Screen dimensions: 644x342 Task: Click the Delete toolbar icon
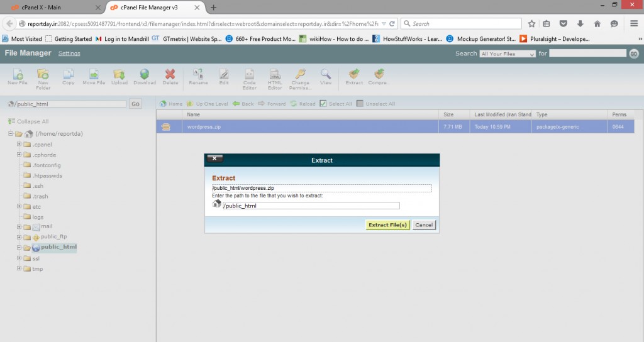tap(170, 75)
